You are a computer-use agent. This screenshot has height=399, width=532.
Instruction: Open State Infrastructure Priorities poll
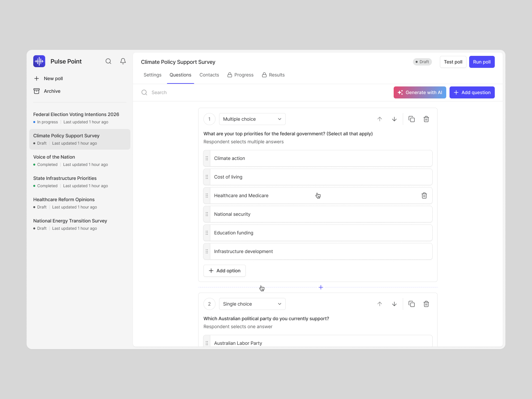[x=80, y=182]
